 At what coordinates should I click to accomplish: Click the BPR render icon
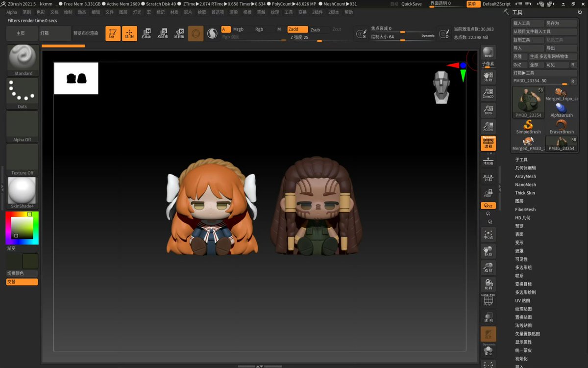tap(488, 53)
